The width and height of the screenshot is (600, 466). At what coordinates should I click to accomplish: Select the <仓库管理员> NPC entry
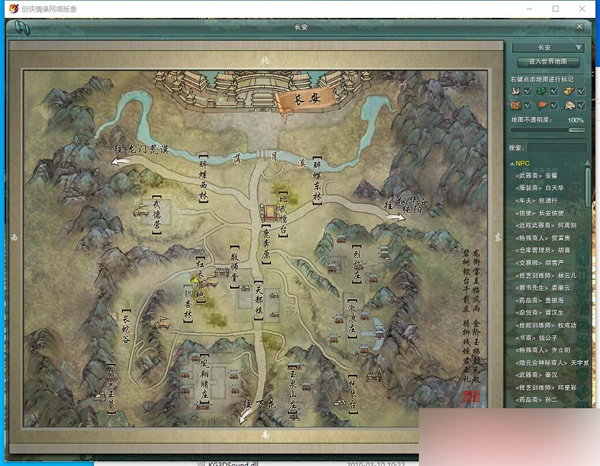543,250
